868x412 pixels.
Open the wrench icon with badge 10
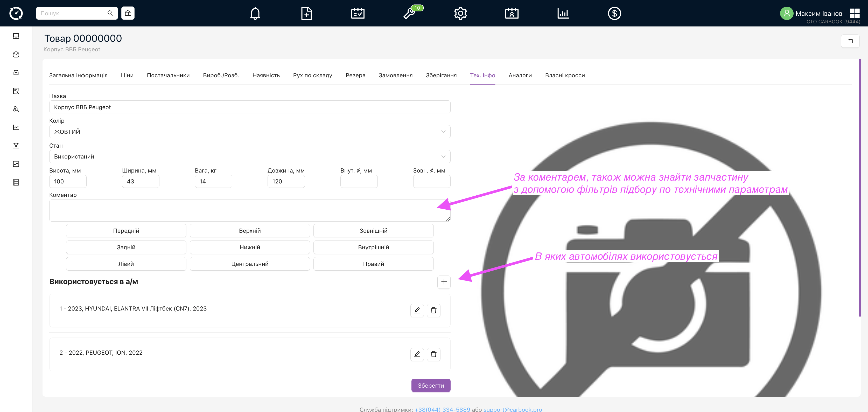[x=409, y=13]
